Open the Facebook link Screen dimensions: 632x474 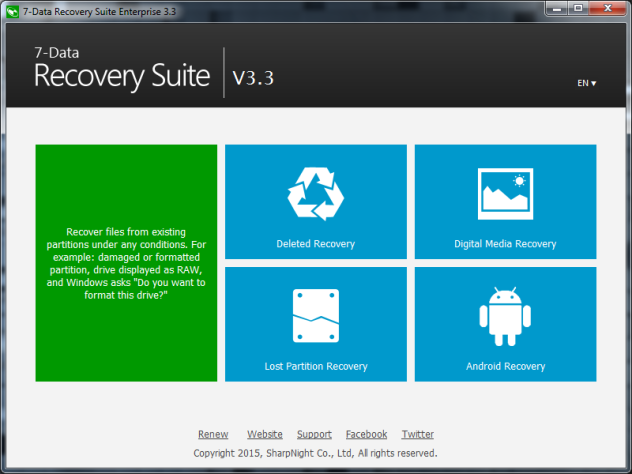[x=366, y=434]
